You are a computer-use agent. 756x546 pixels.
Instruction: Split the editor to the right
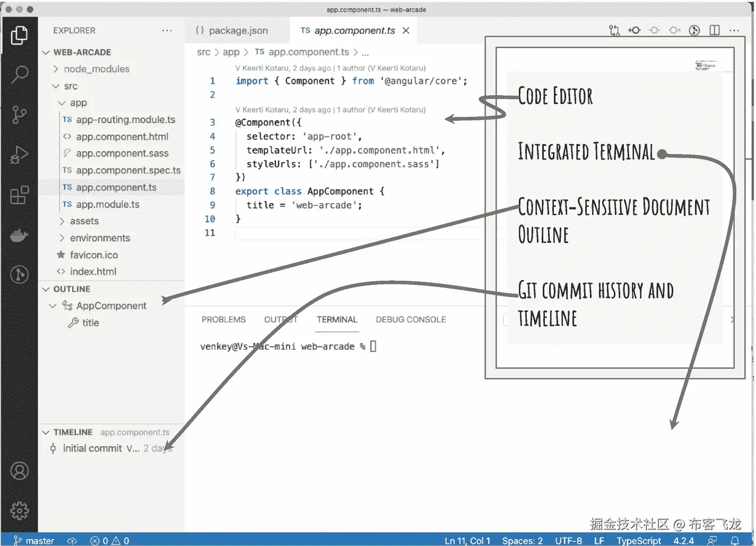click(x=715, y=31)
